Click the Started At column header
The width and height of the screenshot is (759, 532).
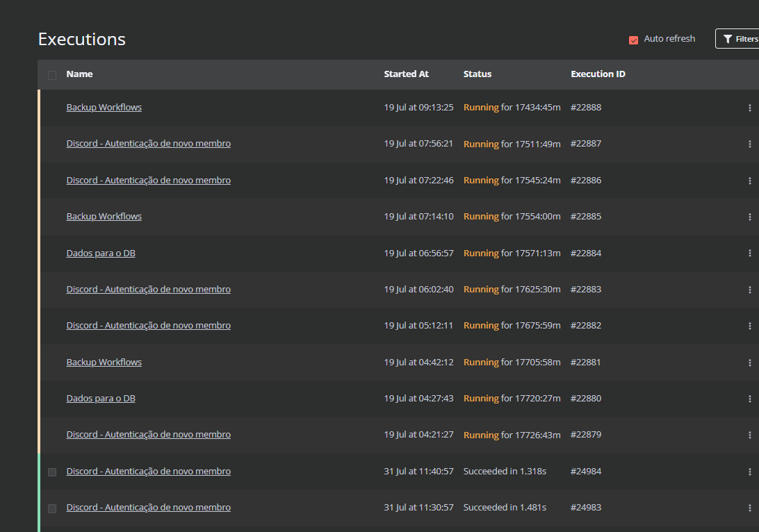[x=406, y=74]
